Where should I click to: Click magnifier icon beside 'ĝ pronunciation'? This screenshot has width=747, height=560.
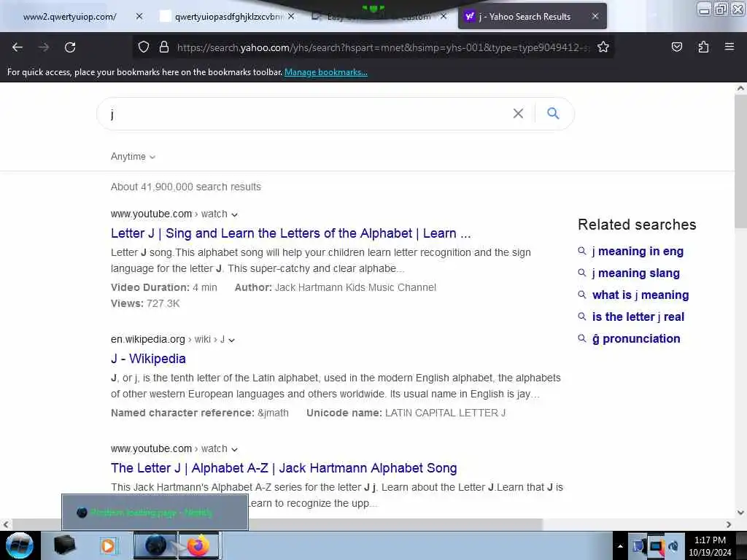point(581,338)
